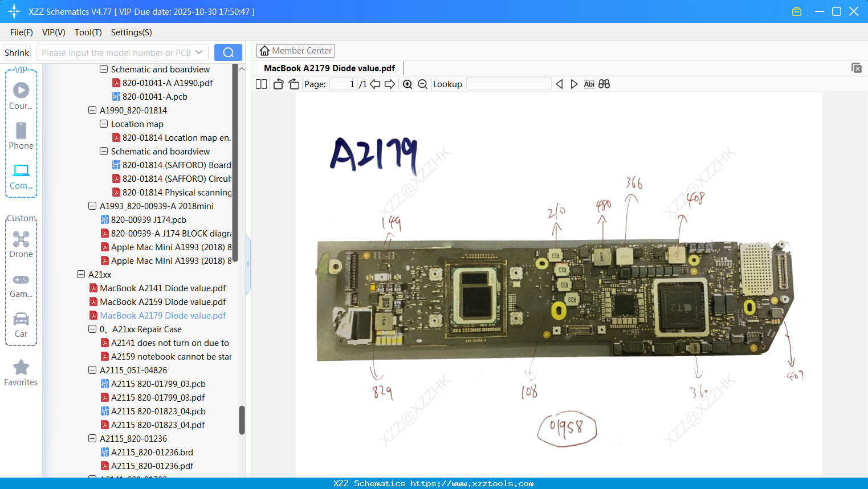This screenshot has height=489, width=868.
Task: Open A2115 820-01799_03.pcb file
Action: (158, 384)
